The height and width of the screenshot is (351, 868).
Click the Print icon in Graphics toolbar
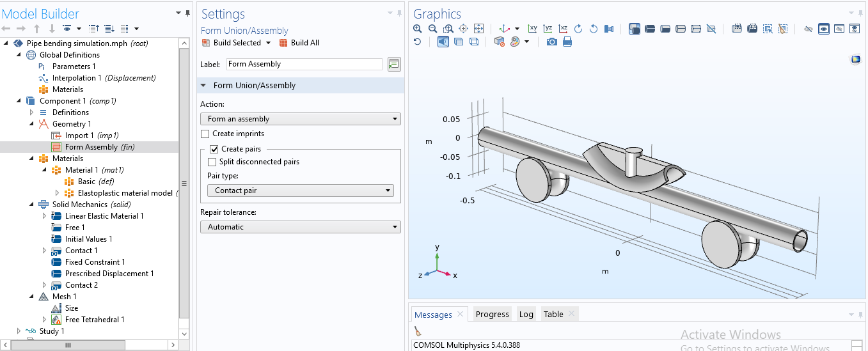[567, 42]
